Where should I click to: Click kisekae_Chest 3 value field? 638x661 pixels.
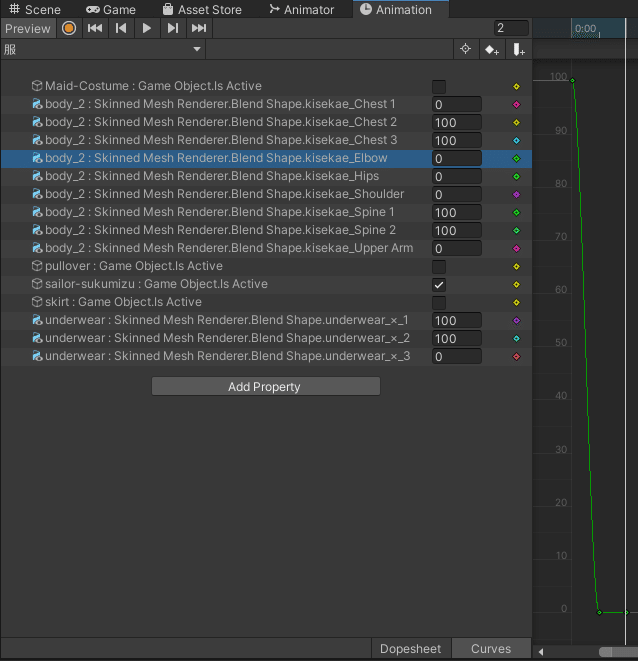457,140
